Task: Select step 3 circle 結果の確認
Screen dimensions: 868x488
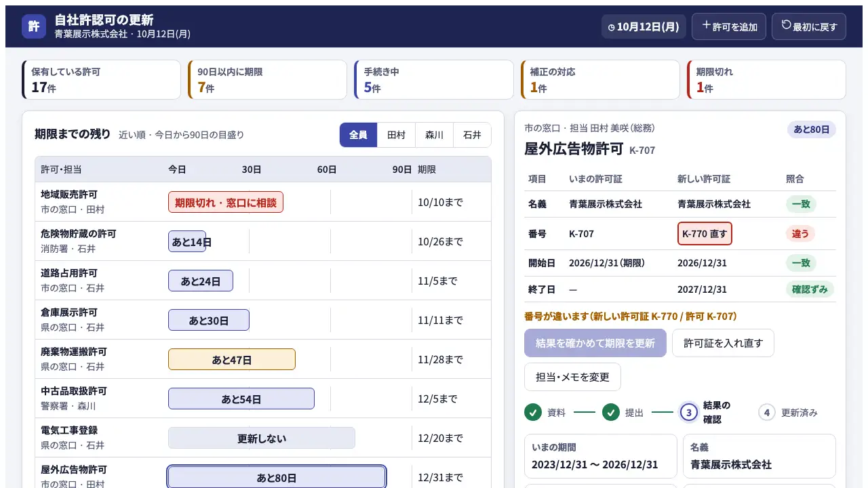Action: coord(689,412)
